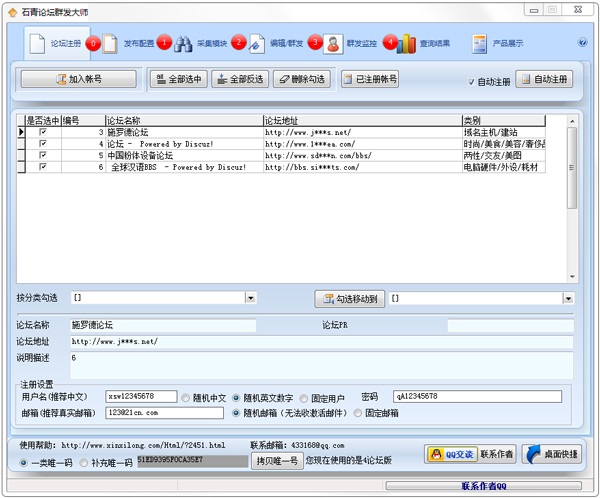This screenshot has width=600, height=498.
Task: Click the 拷贝唯一号 button
Action: click(277, 461)
